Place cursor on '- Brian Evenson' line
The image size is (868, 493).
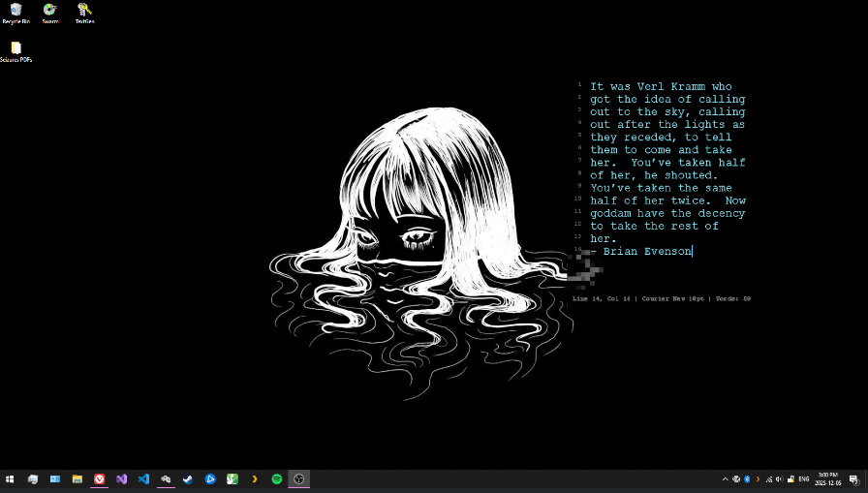641,251
